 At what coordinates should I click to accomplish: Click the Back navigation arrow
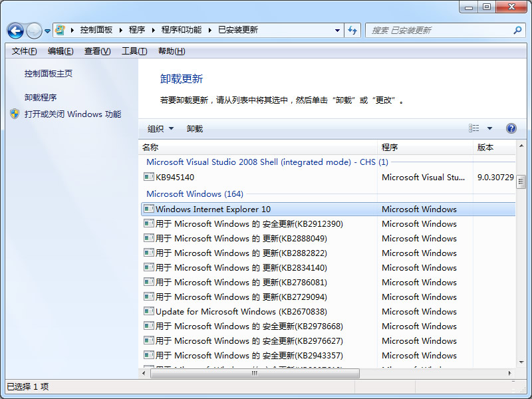point(15,31)
